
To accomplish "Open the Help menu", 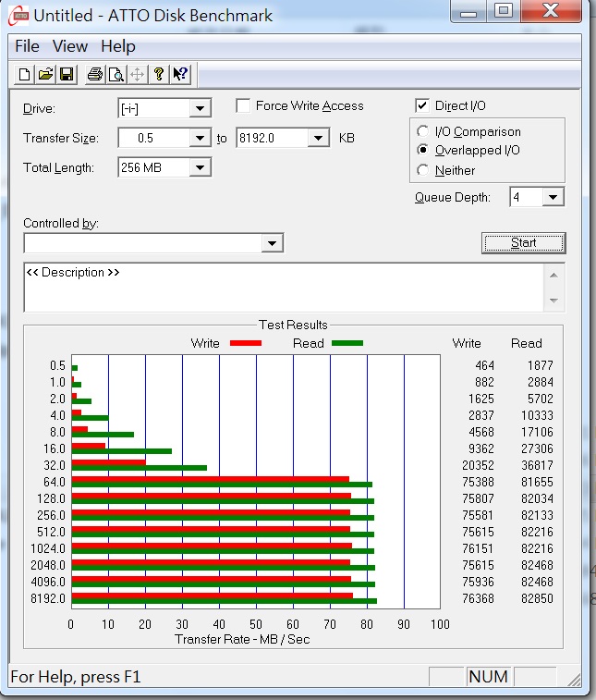I will 118,46.
